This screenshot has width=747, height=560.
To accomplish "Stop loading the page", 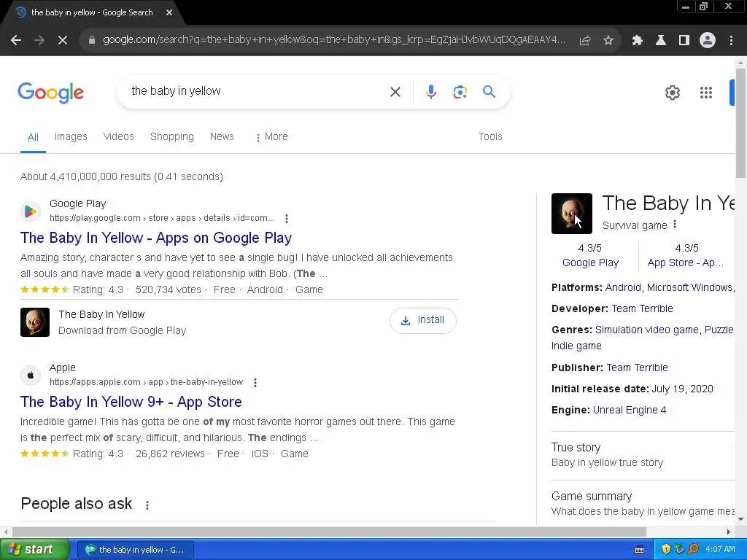I will (63, 41).
